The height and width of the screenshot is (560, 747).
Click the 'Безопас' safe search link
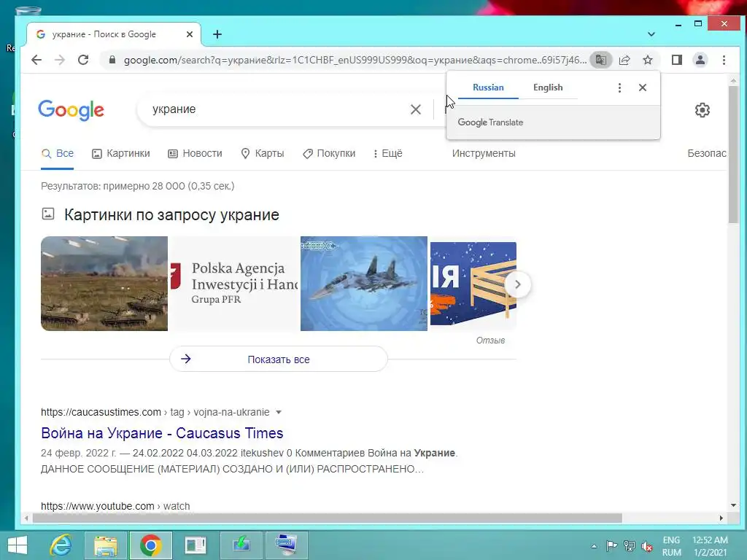pos(706,153)
